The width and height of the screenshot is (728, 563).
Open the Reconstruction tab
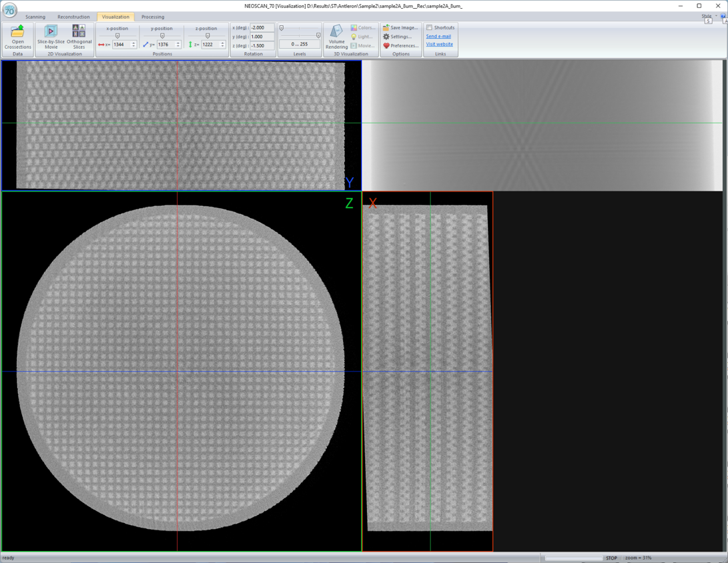point(73,17)
